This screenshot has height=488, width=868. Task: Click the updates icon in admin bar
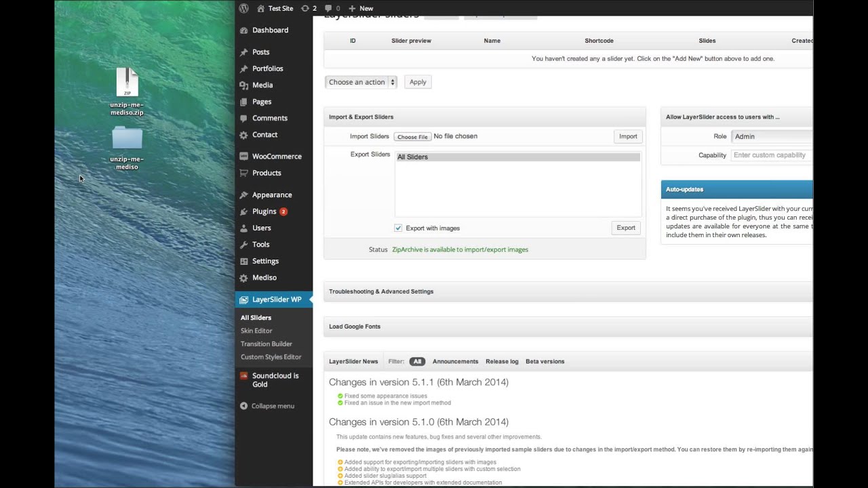(x=305, y=8)
